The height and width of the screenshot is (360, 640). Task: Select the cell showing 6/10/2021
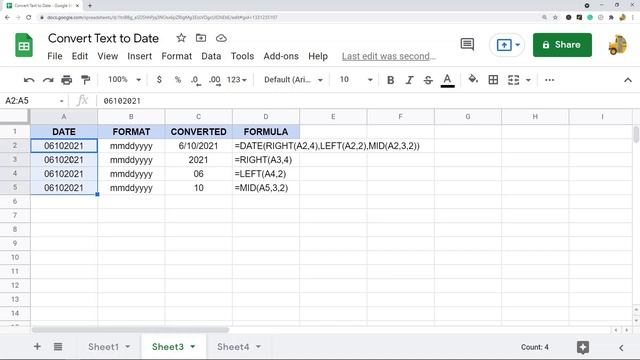(198, 146)
